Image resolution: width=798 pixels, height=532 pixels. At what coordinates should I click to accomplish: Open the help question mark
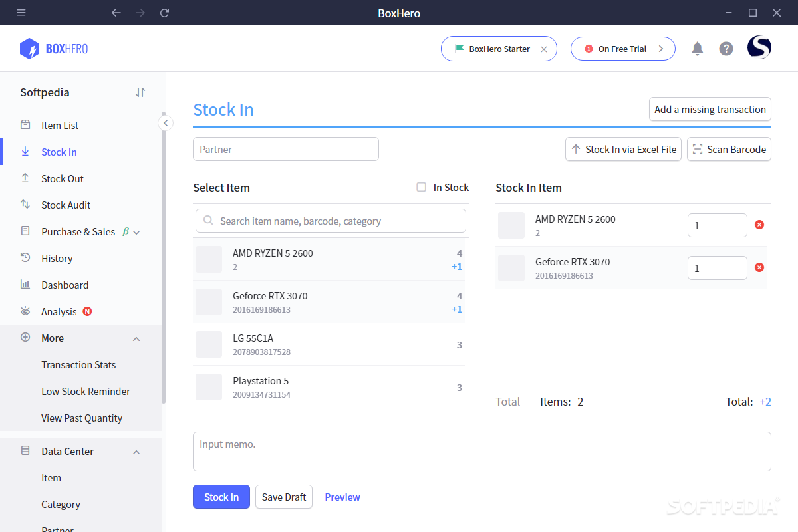coord(726,49)
